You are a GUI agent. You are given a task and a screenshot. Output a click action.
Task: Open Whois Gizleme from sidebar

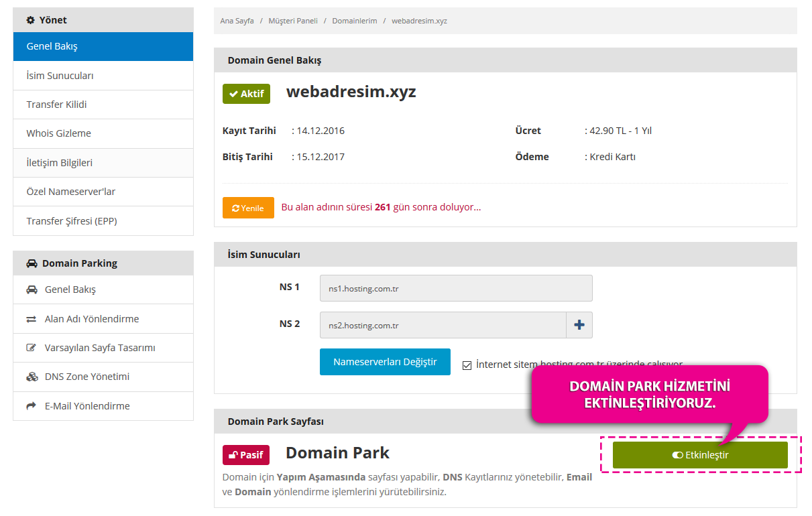[x=103, y=133]
